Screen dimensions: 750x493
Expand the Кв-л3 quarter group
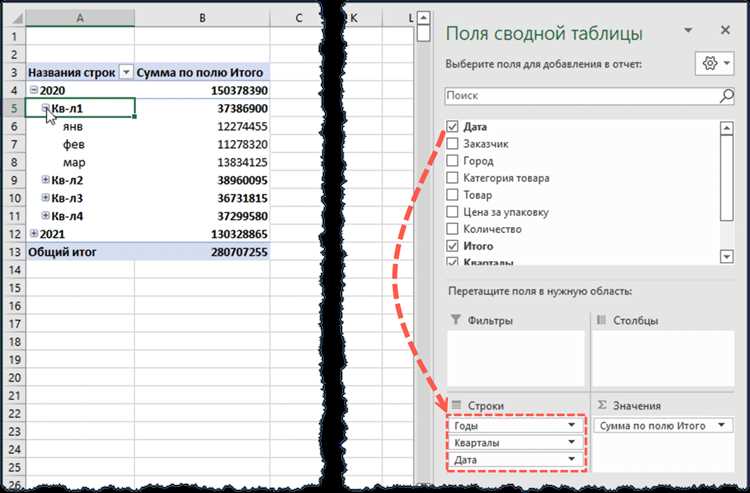click(x=45, y=197)
